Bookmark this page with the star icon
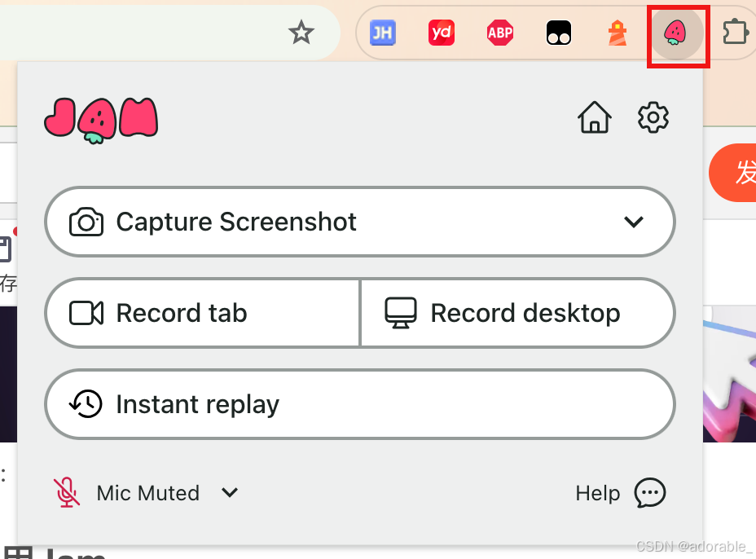Screen dimensions: 756x559 [x=301, y=33]
